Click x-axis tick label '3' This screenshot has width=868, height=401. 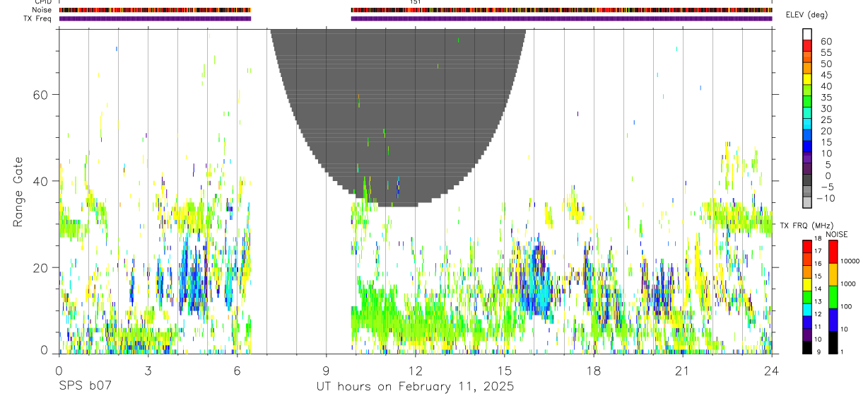148,371
